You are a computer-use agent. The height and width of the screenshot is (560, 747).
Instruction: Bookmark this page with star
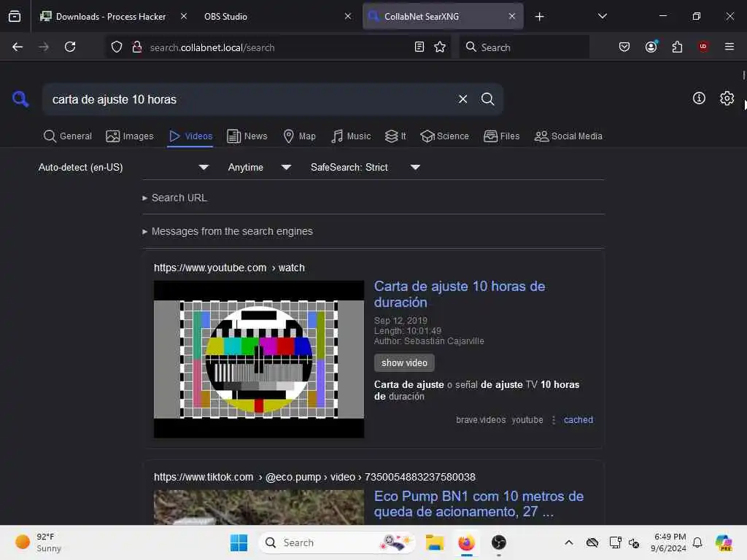[x=440, y=47]
